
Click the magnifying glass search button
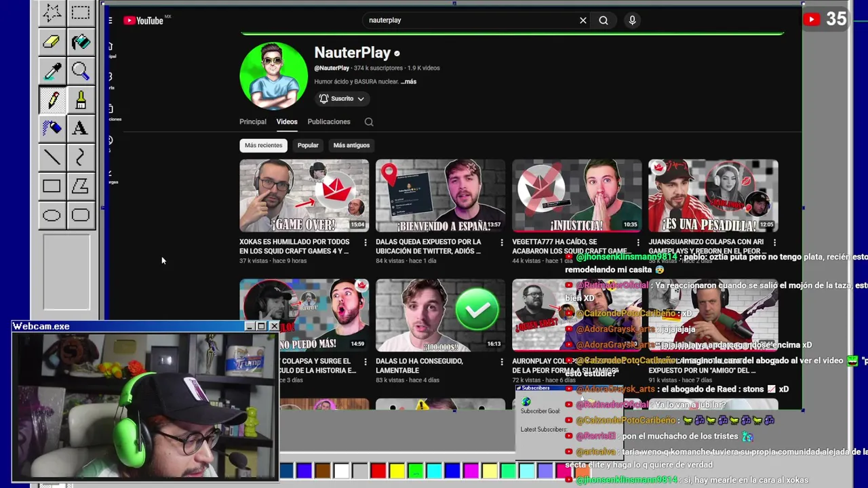(x=604, y=20)
